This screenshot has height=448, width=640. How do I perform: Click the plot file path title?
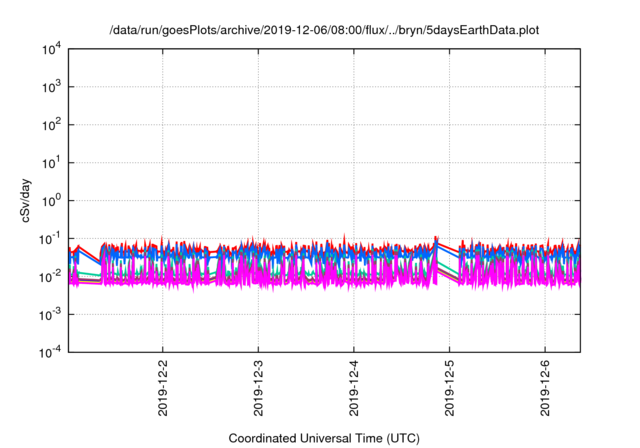[x=324, y=30]
